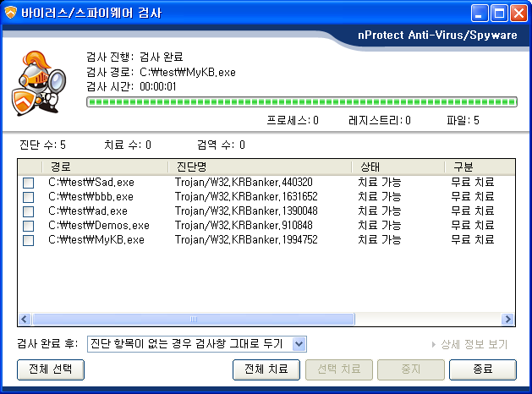
Task: Sort by the 진단명 column header
Action: 260,167
